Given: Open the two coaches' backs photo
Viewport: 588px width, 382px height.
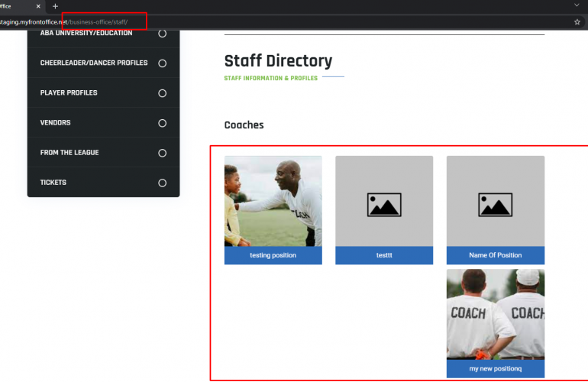Looking at the screenshot, I should (x=496, y=315).
